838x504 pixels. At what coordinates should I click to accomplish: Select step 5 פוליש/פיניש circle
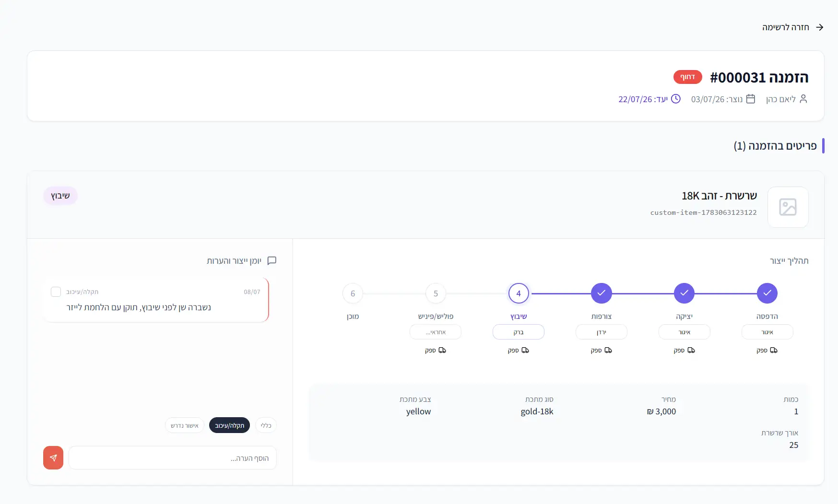436,293
